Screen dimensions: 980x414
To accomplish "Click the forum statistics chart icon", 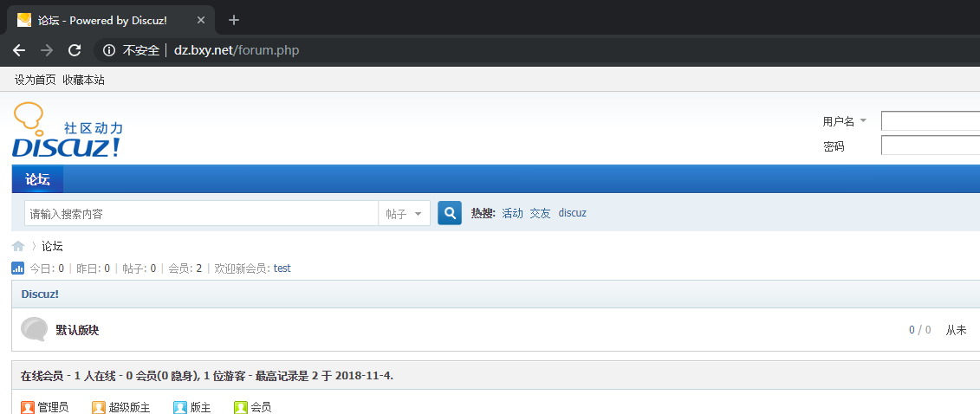I will tap(17, 268).
